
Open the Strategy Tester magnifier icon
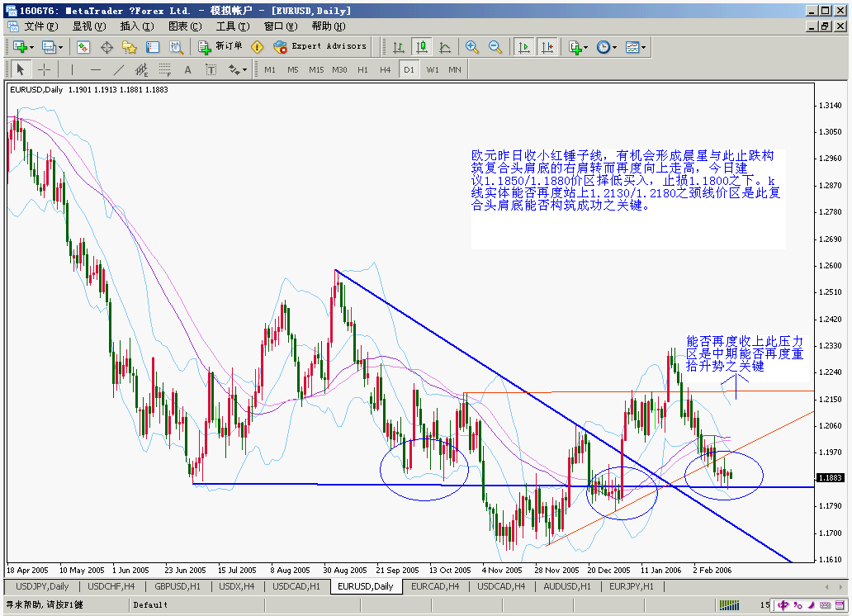click(176, 47)
